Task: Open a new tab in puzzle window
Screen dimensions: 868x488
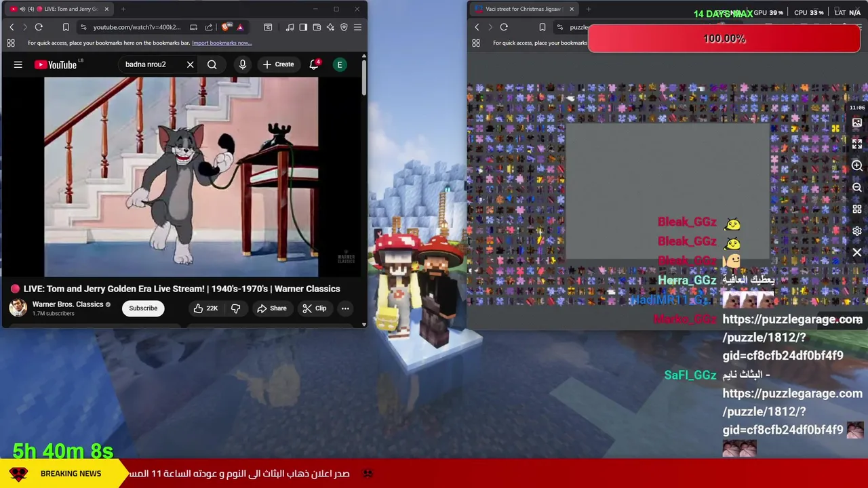Action: (x=589, y=9)
